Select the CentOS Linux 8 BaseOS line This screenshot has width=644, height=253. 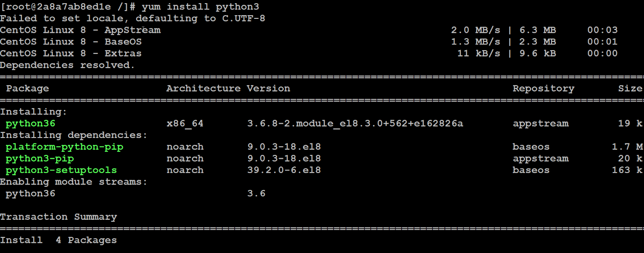click(x=71, y=42)
